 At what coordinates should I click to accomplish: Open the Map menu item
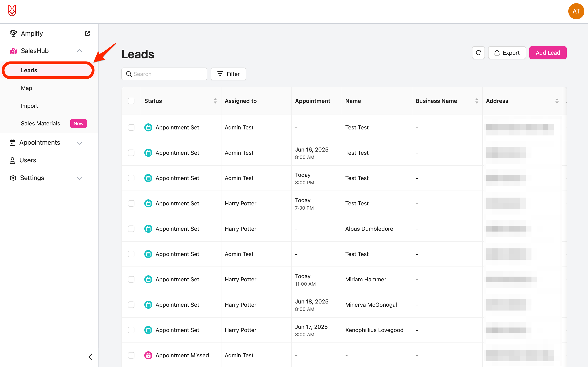tap(27, 88)
